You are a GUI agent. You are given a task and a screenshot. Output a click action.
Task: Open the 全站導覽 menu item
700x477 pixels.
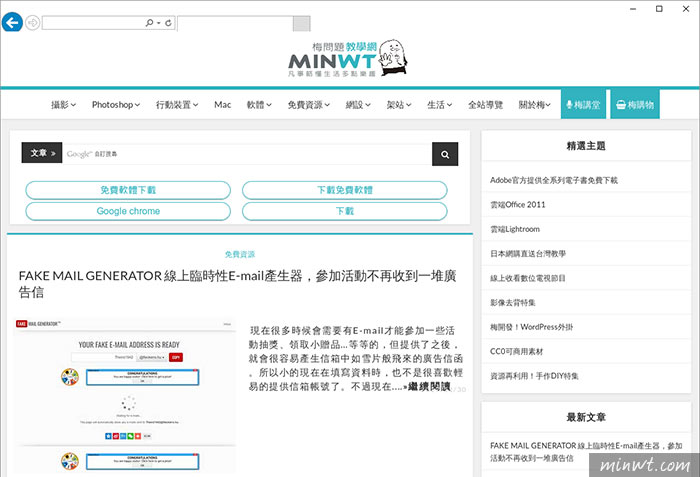485,105
